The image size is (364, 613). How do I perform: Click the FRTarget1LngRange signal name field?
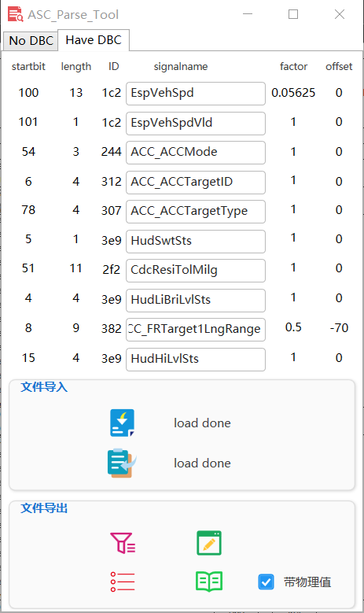(x=196, y=330)
